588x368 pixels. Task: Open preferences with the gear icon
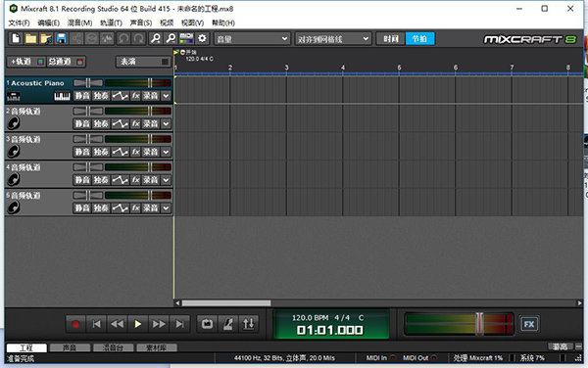tap(202, 38)
